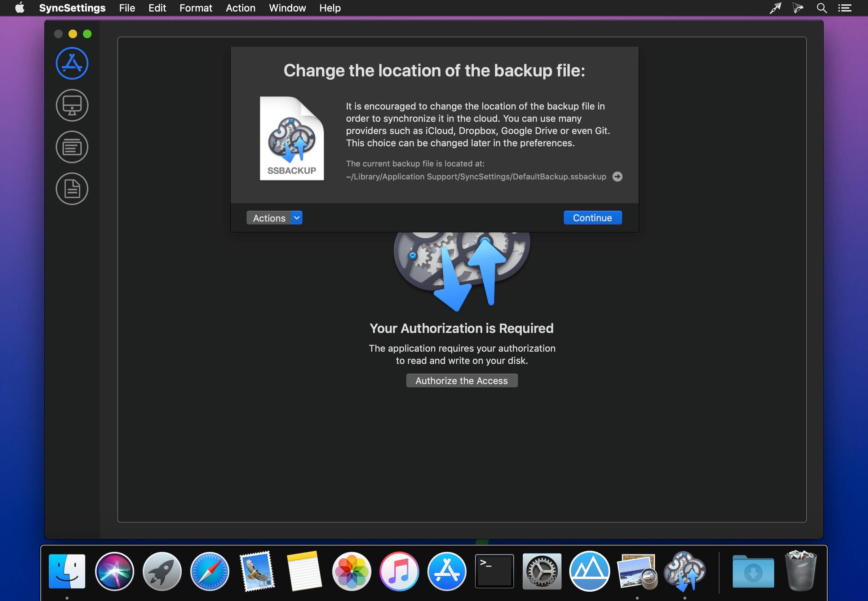This screenshot has width=868, height=601.
Task: Open Spotlight search in menu bar
Action: (x=821, y=8)
